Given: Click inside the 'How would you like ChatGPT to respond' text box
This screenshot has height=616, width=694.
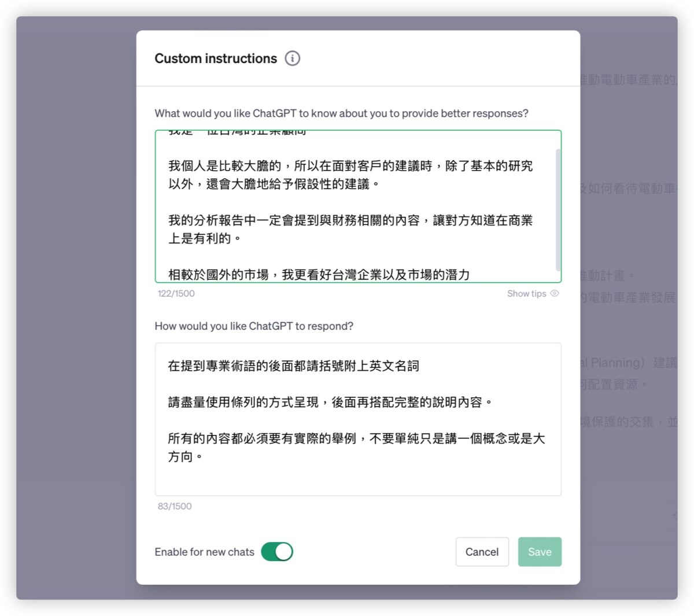Looking at the screenshot, I should pos(358,419).
